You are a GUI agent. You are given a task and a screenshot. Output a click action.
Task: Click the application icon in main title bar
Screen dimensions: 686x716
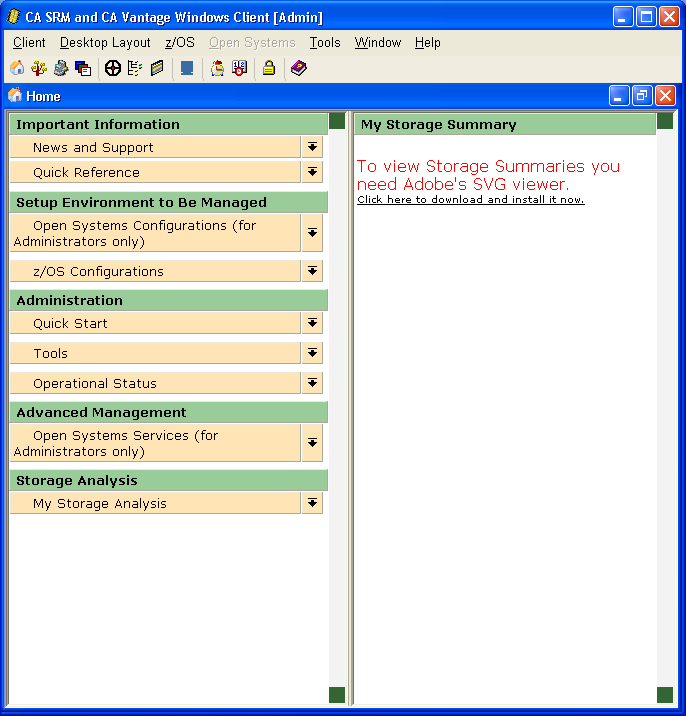point(14,16)
